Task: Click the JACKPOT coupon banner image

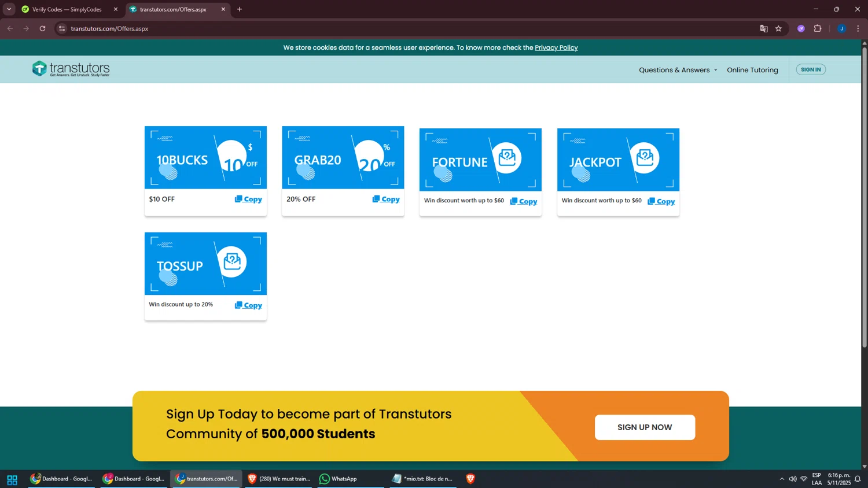Action: coord(618,160)
